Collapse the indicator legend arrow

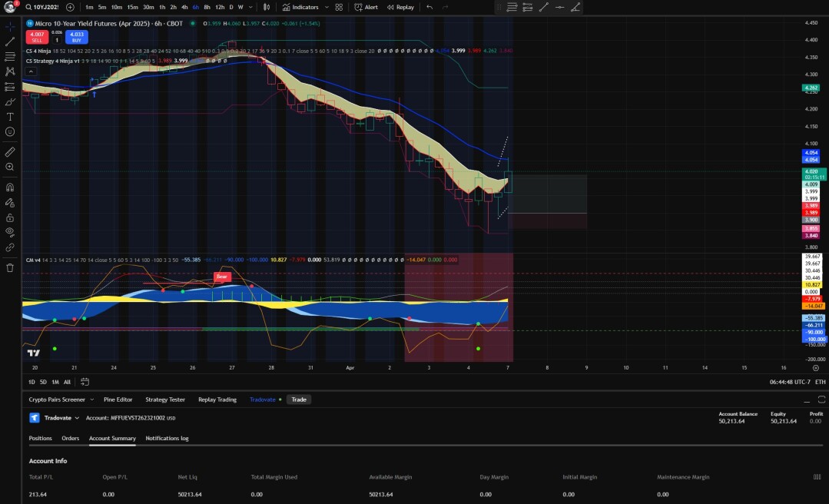31,71
